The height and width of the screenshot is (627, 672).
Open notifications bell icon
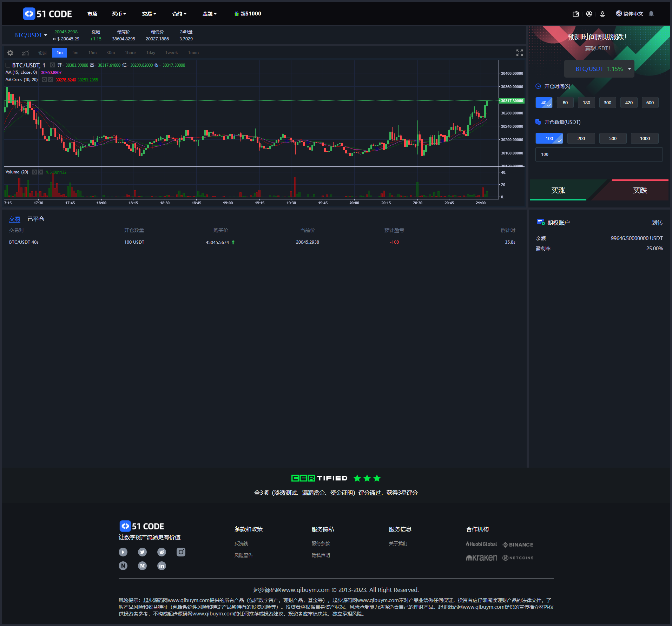coord(651,14)
